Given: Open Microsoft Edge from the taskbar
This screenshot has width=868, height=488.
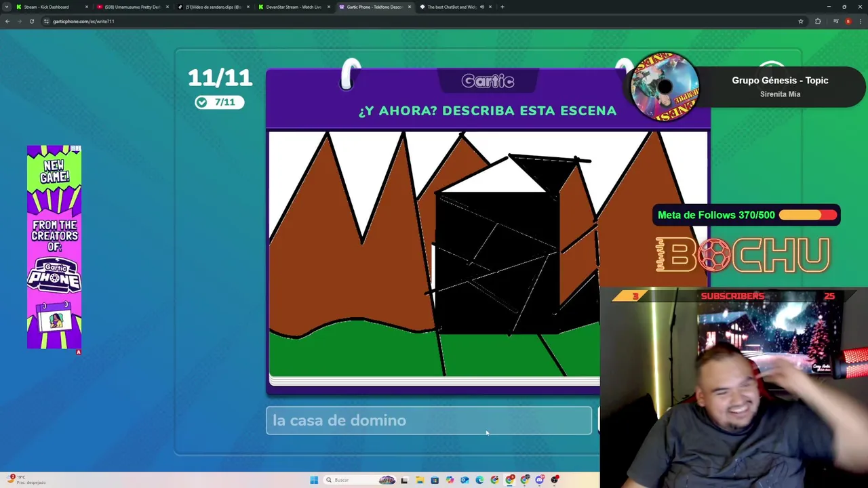Looking at the screenshot, I should [479, 480].
